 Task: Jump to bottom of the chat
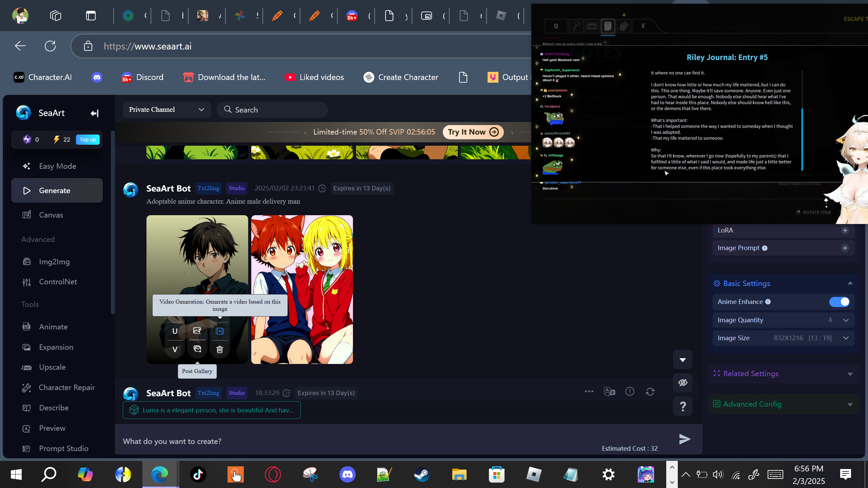[x=683, y=360]
